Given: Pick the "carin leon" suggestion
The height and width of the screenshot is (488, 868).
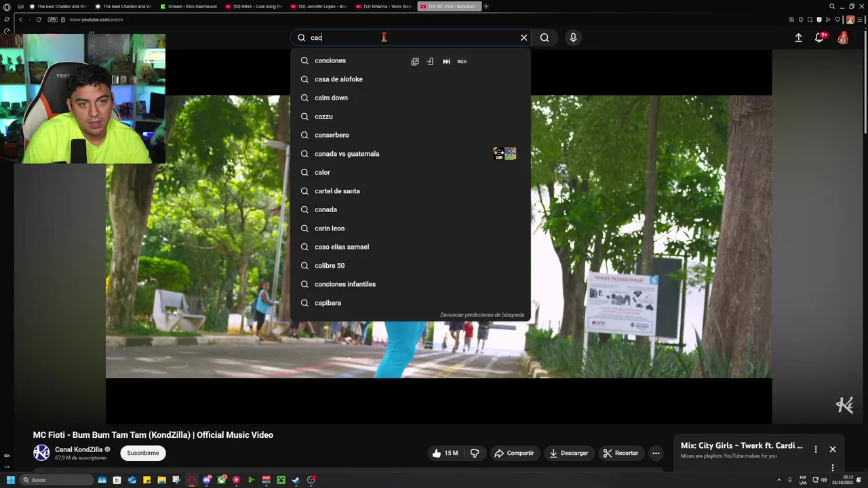Looking at the screenshot, I should [410, 228].
